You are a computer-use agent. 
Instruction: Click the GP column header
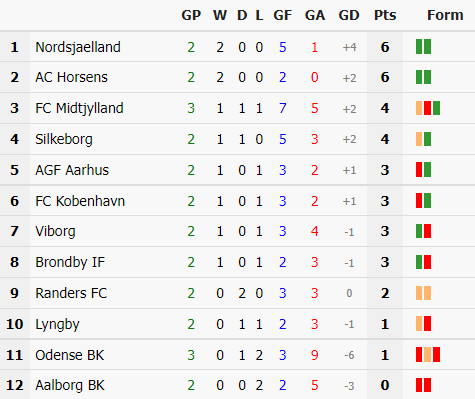191,15
